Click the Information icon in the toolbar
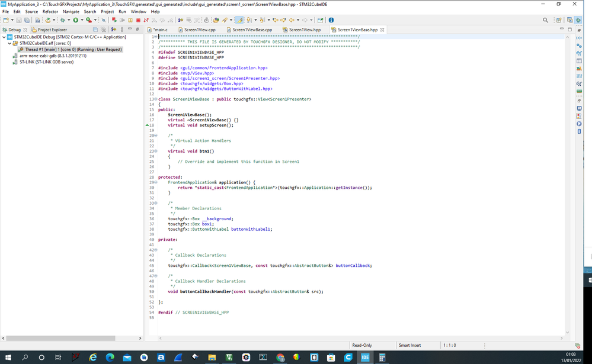This screenshot has height=364, width=592. pyautogui.click(x=331, y=20)
